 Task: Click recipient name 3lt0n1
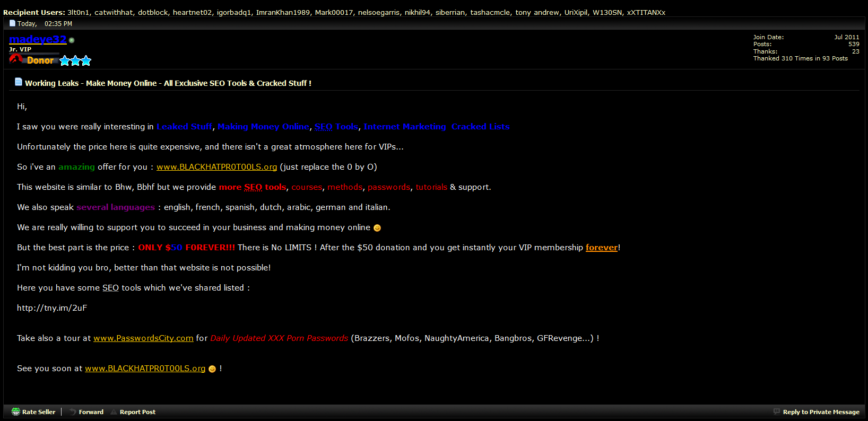coord(78,12)
